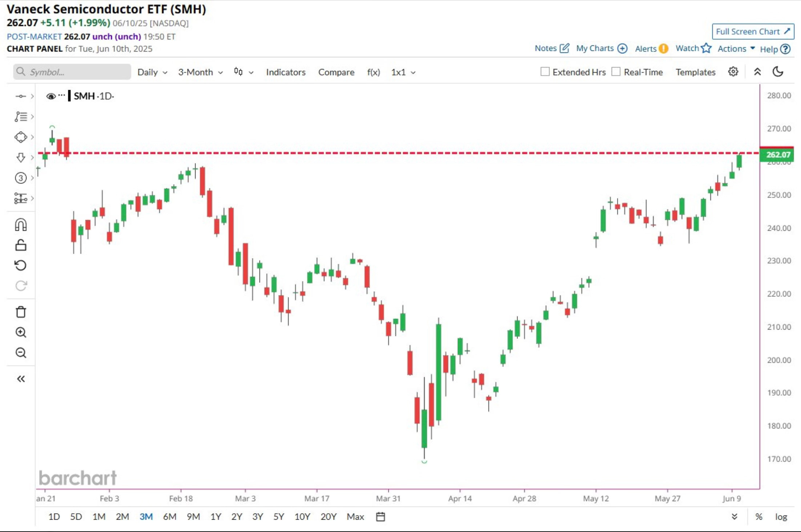Open the calendar date range icon
This screenshot has height=532, width=801.
coord(381,516)
